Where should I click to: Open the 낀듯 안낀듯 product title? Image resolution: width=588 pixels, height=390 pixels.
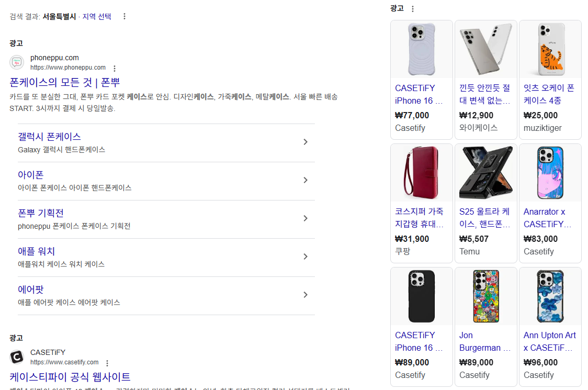pyautogui.click(x=484, y=94)
